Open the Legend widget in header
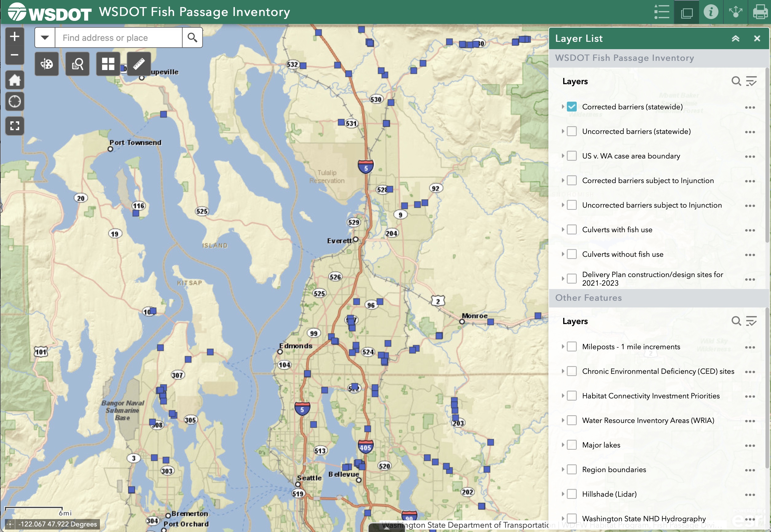The image size is (771, 532). (661, 12)
